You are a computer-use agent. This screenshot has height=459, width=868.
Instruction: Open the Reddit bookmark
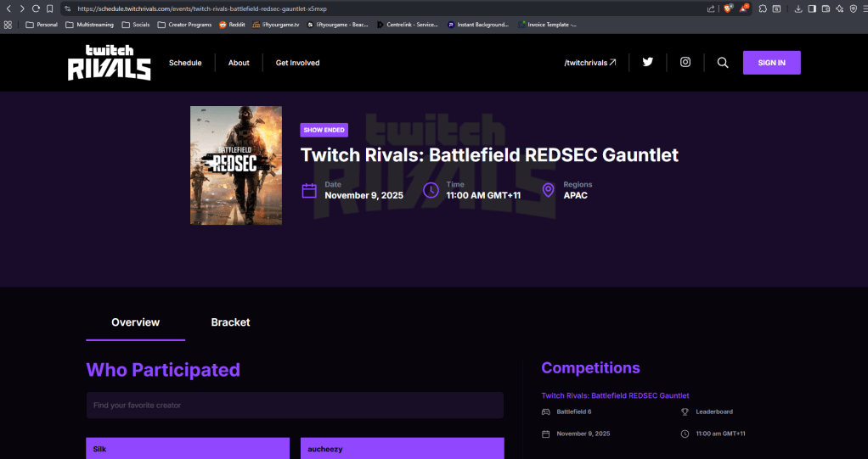click(x=234, y=25)
